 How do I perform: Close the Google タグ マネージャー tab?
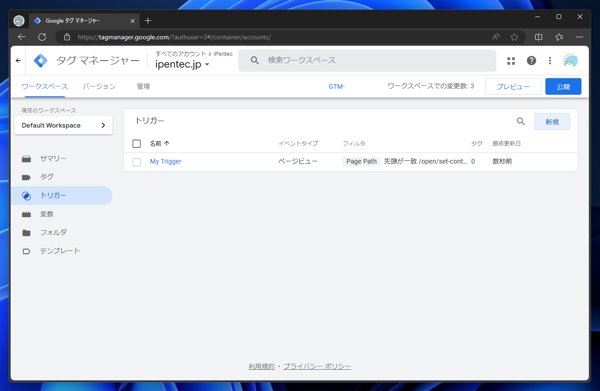point(132,21)
